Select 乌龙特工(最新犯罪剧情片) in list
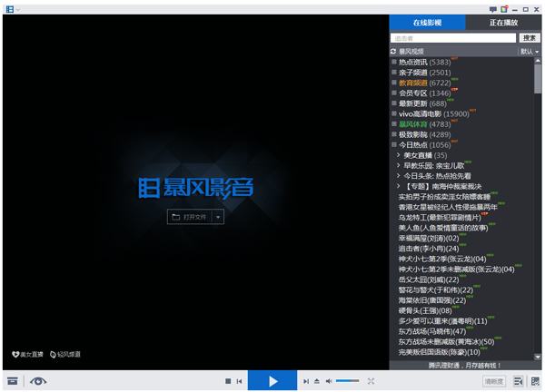 coord(440,218)
